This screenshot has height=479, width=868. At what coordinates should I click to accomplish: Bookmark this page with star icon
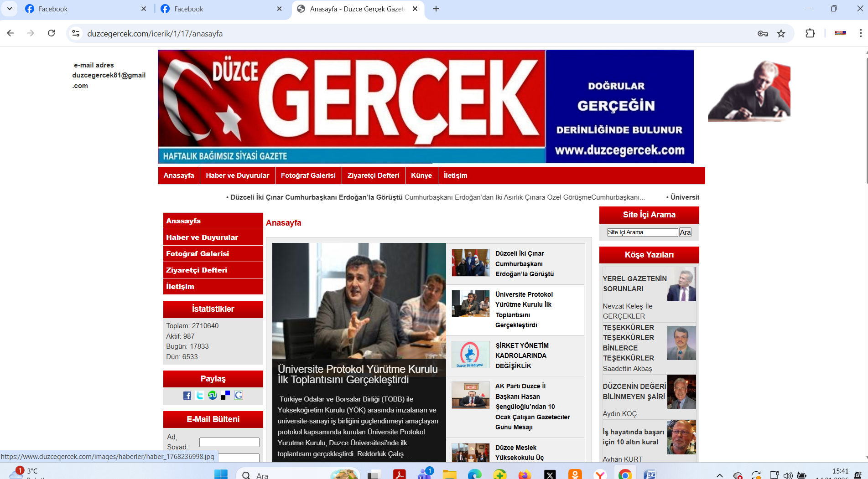781,33
